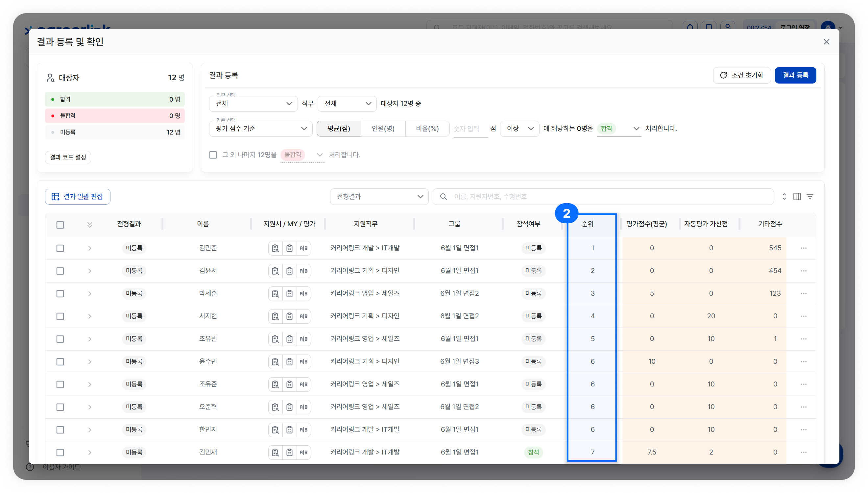The height and width of the screenshot is (493, 868).
Task: Open more options for 김민재 row
Action: coord(804,452)
